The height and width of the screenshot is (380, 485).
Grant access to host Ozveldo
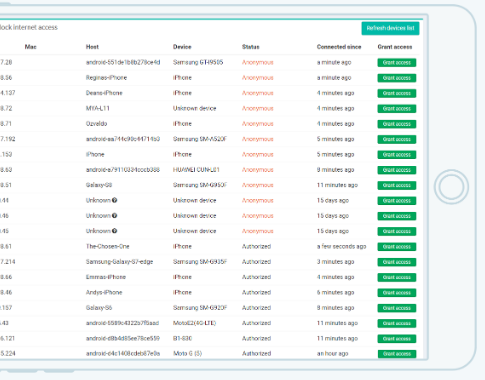click(x=397, y=124)
